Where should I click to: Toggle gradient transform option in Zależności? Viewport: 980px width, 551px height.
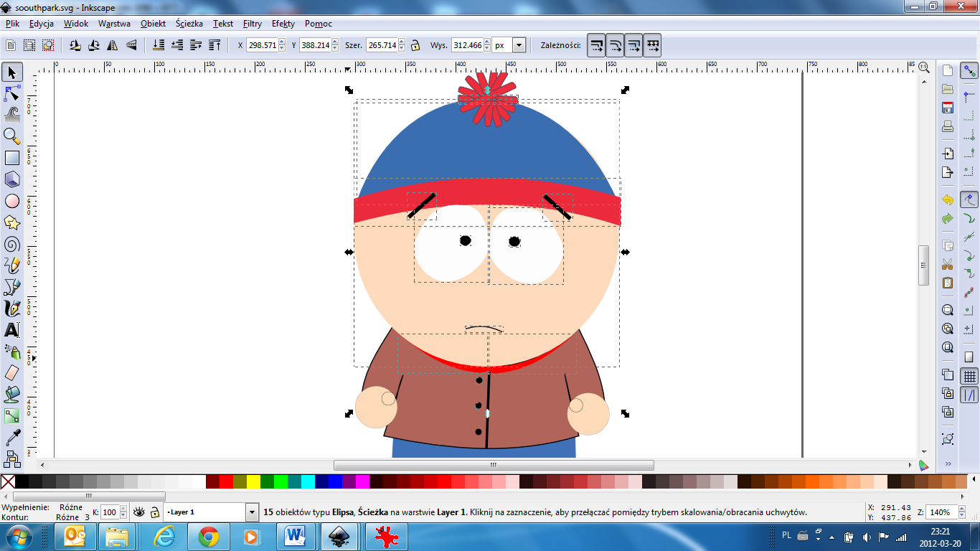633,45
